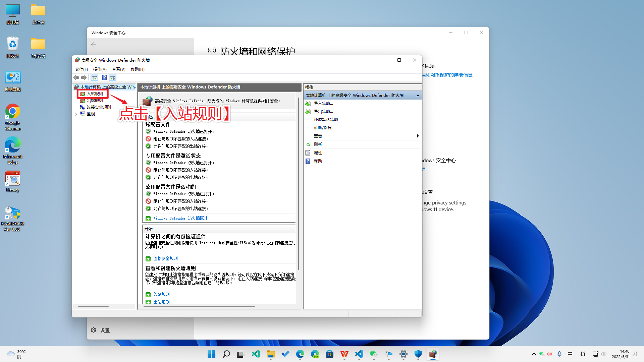This screenshot has width=644, height=362.
Task: Toggle the action pane toolbar icon
Action: coord(113,78)
